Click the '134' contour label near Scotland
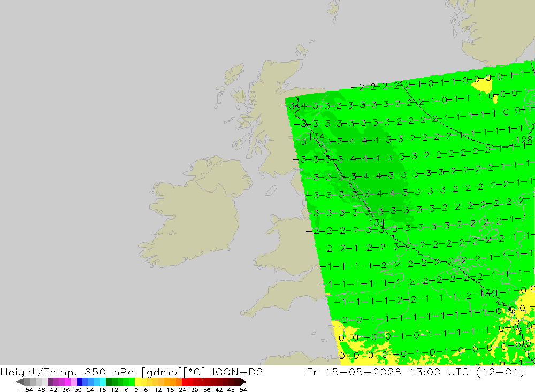Viewport: 535px width, 392px height. click(316, 136)
